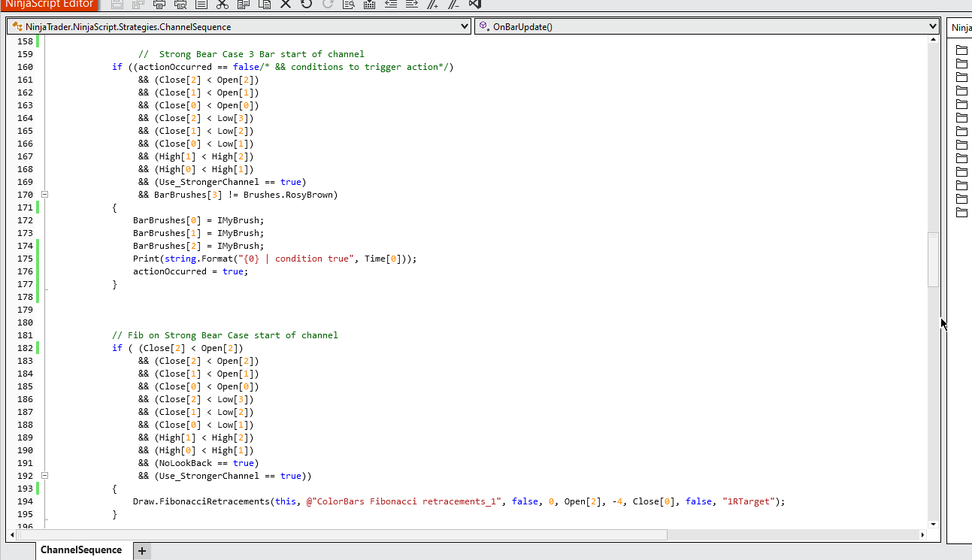Open Visual Studio via its toolbar icon
Screen dimensions: 972x560
coord(475,5)
